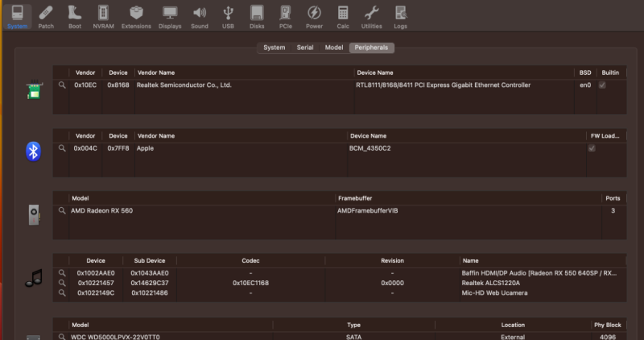Image resolution: width=644 pixels, height=340 pixels.
Task: Switch to the Serial tab
Action: tap(305, 48)
